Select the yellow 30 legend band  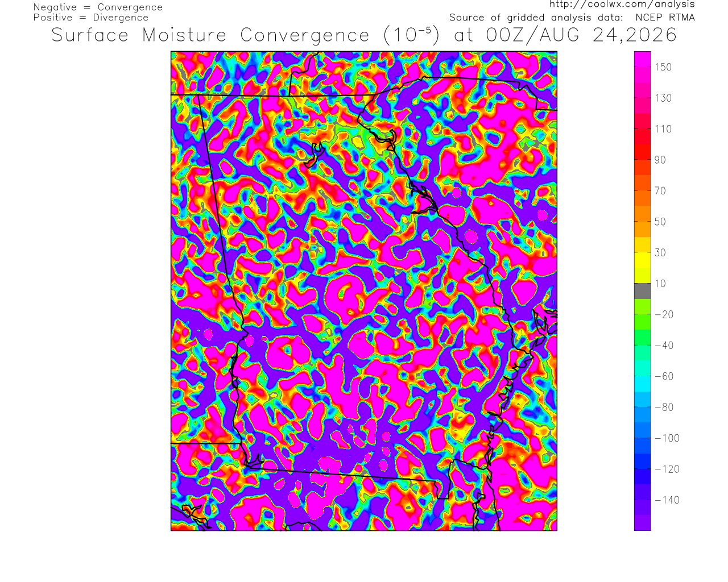(643, 252)
